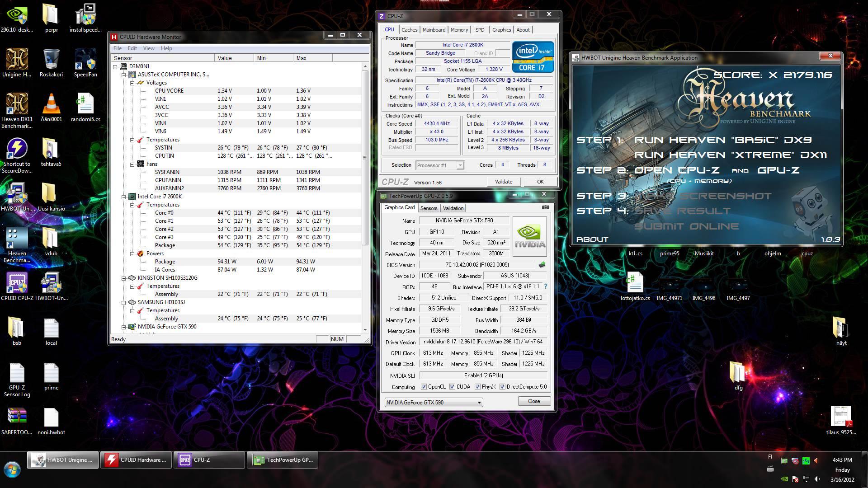This screenshot has width=868, height=488.
Task: Click the bus interface question mark icon
Action: click(546, 286)
